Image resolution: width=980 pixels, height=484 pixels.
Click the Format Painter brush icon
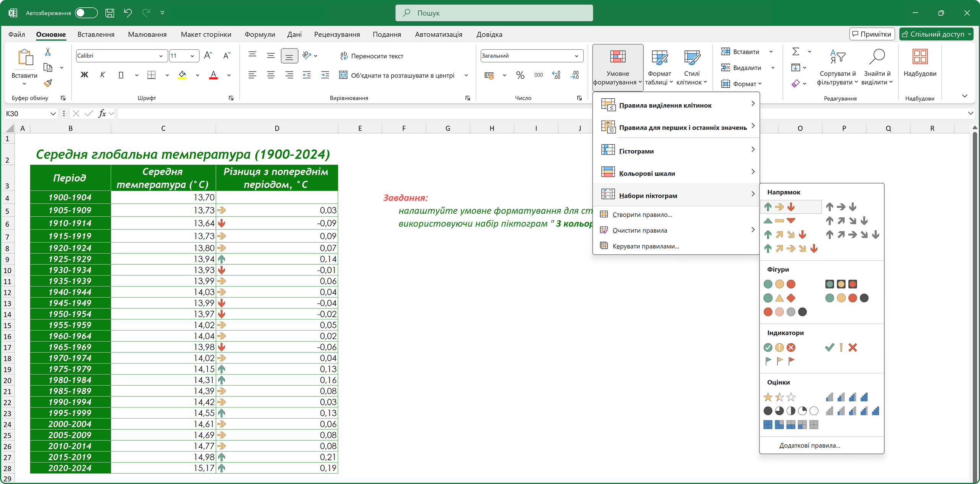(x=48, y=83)
